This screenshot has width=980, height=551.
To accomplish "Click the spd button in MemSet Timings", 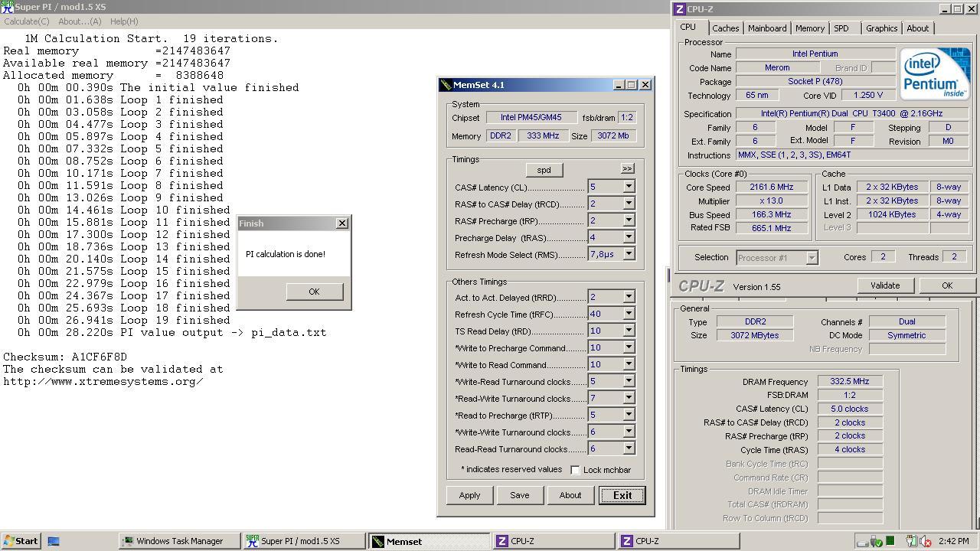I will 544,170.
